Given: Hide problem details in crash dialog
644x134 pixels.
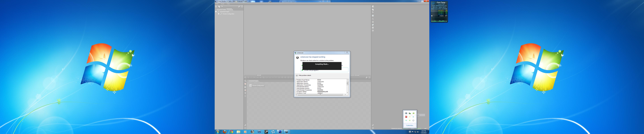Looking at the screenshot, I should click(x=297, y=75).
